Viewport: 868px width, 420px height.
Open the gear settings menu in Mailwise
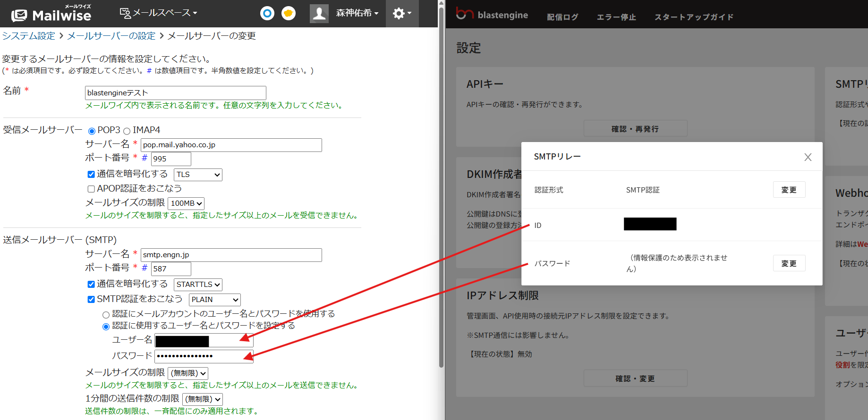pyautogui.click(x=402, y=13)
